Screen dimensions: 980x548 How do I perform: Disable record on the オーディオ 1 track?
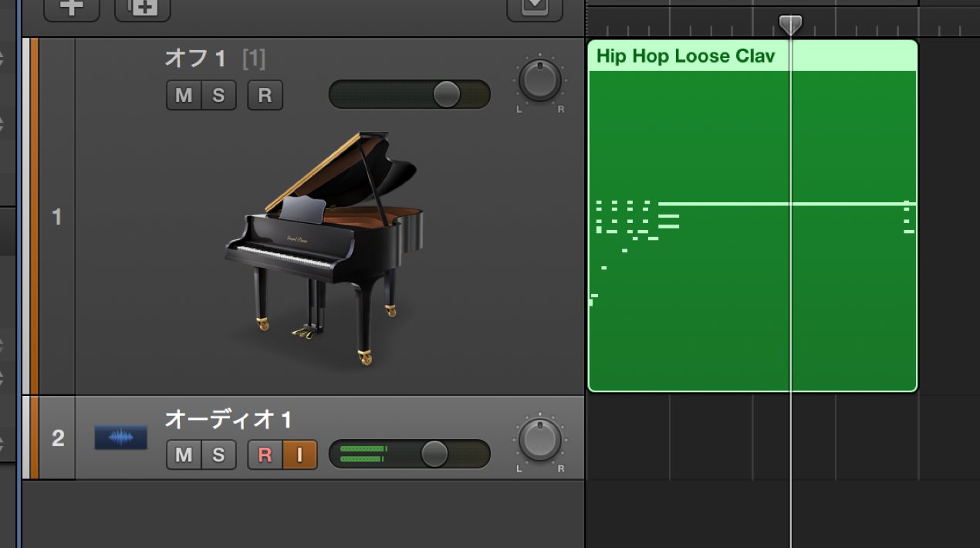(265, 455)
